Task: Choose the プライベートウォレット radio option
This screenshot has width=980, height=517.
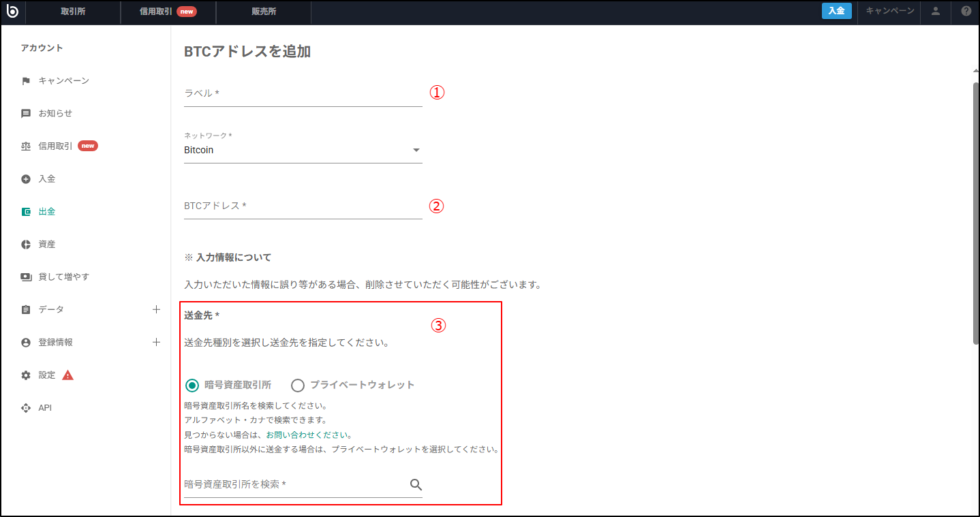Action: pyautogui.click(x=298, y=385)
